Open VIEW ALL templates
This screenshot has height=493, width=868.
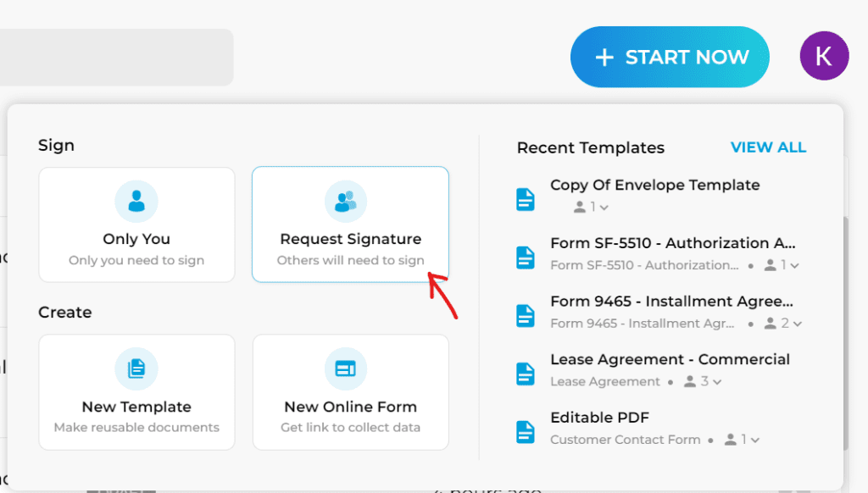tap(768, 147)
